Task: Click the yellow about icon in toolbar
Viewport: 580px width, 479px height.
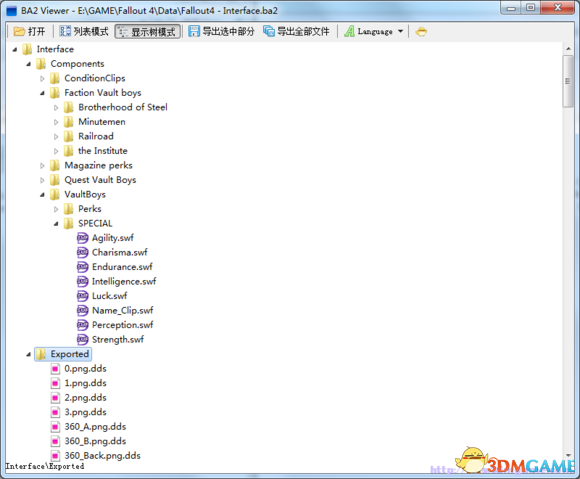Action: 421,32
